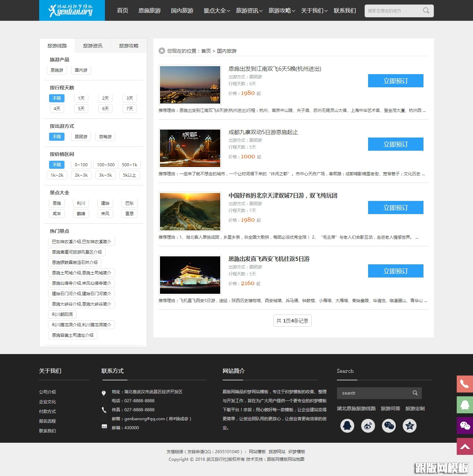Open the Weibo icon in footer
Screen dimensions: 473x476
tap(368, 425)
